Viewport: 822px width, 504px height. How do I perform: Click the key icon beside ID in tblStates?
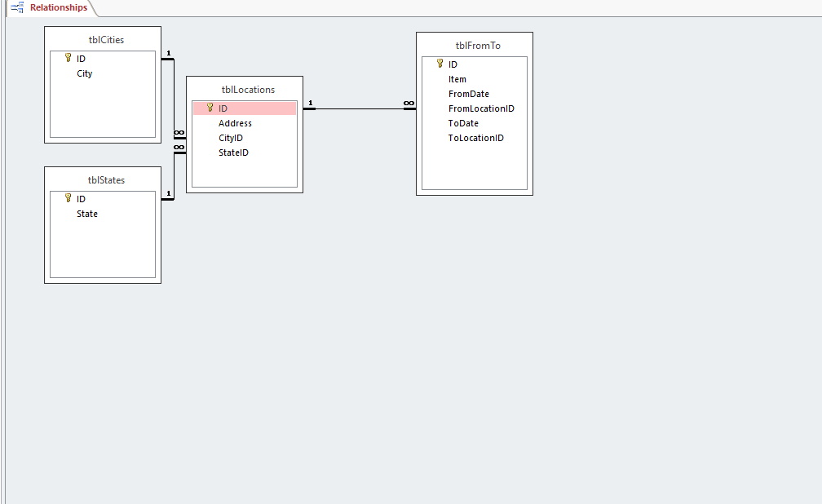68,197
